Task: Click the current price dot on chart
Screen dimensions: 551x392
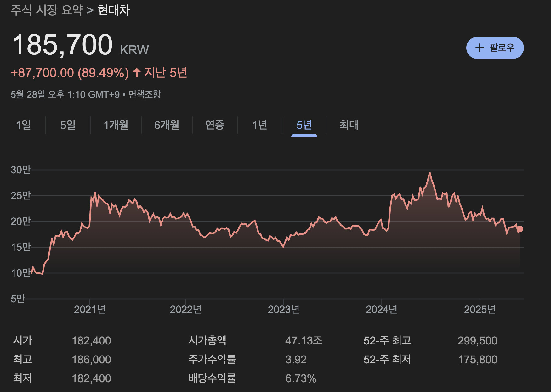Action: tap(520, 229)
